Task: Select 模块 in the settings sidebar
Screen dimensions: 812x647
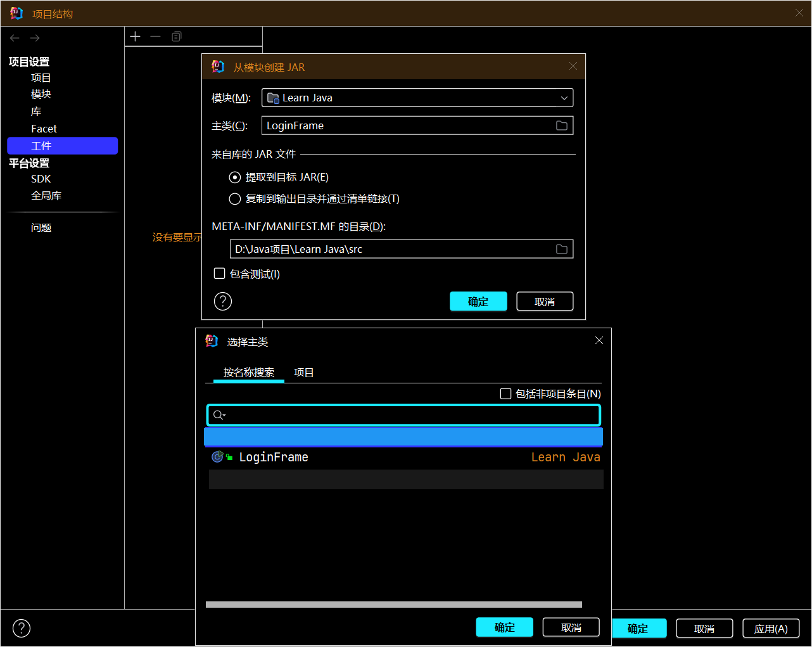Action: [x=41, y=94]
